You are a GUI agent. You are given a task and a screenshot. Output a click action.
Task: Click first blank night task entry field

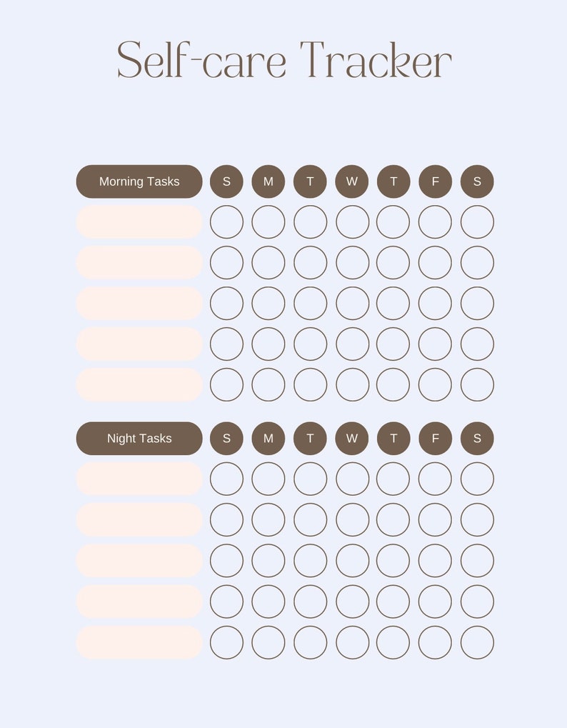(x=139, y=479)
